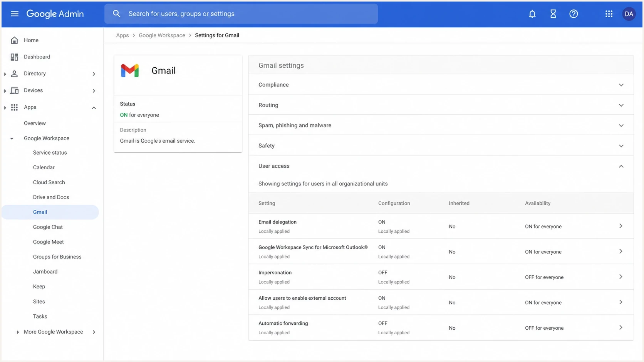The width and height of the screenshot is (644, 362).
Task: Click the Directory person icon
Action: 14,73
